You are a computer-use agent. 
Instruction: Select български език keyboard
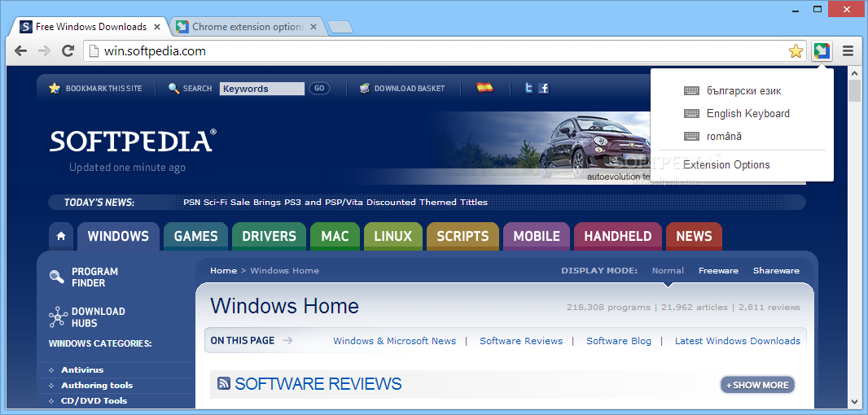pyautogui.click(x=742, y=91)
